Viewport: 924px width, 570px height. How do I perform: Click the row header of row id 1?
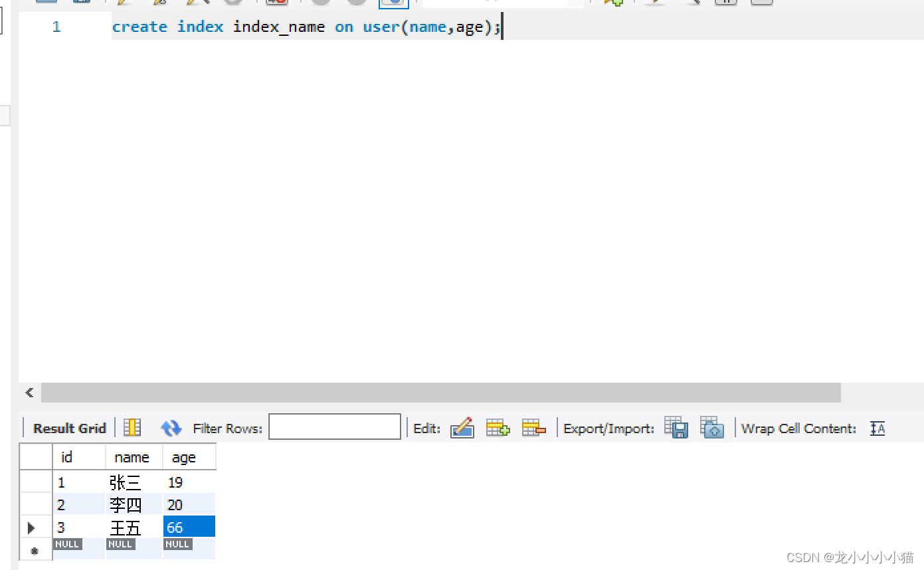[36, 482]
